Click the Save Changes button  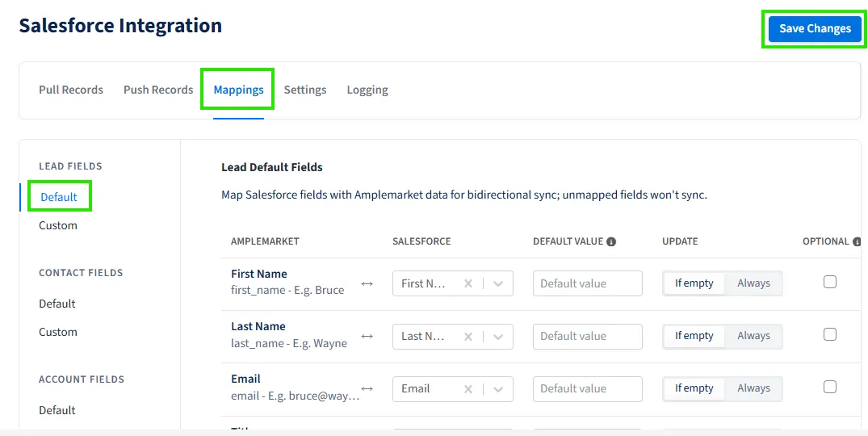815,28
